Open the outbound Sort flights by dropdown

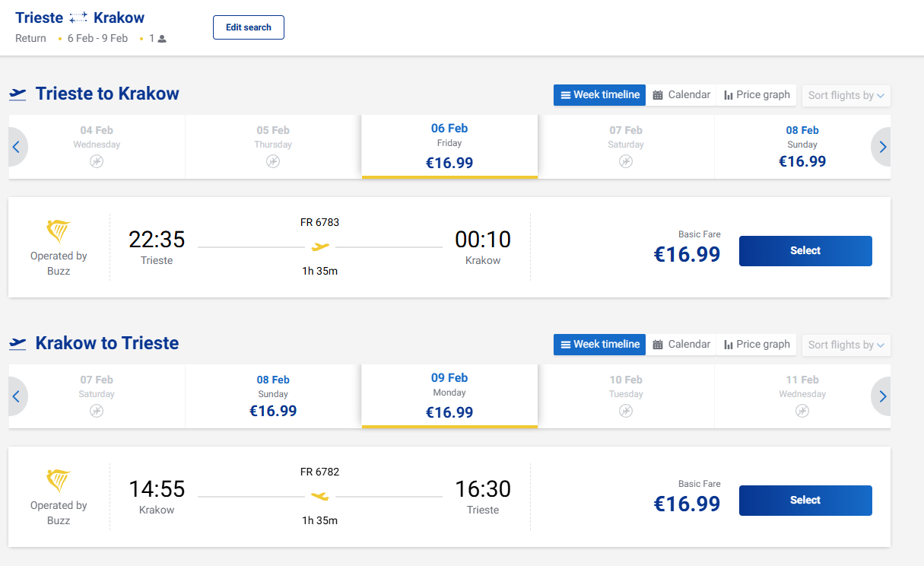846,96
